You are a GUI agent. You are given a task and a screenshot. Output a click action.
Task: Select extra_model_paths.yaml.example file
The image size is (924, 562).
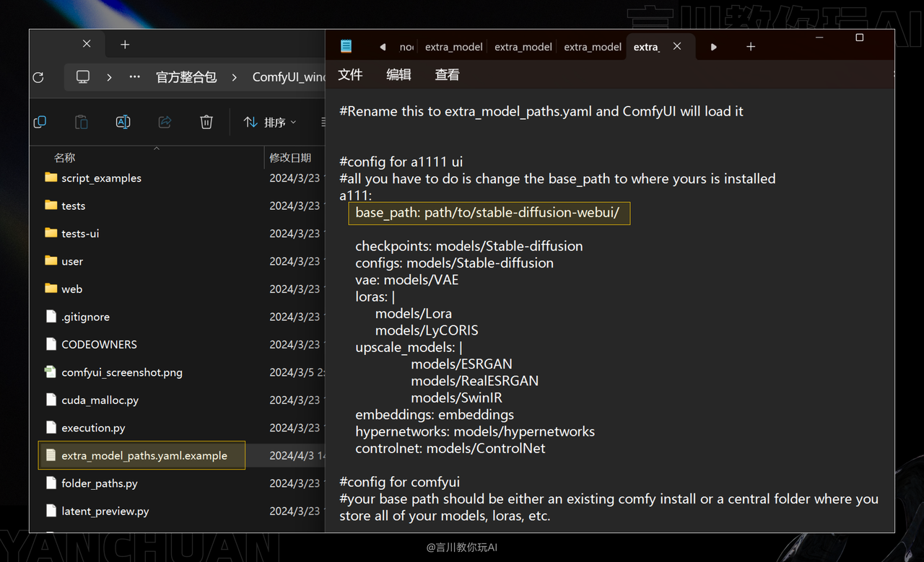click(x=144, y=456)
